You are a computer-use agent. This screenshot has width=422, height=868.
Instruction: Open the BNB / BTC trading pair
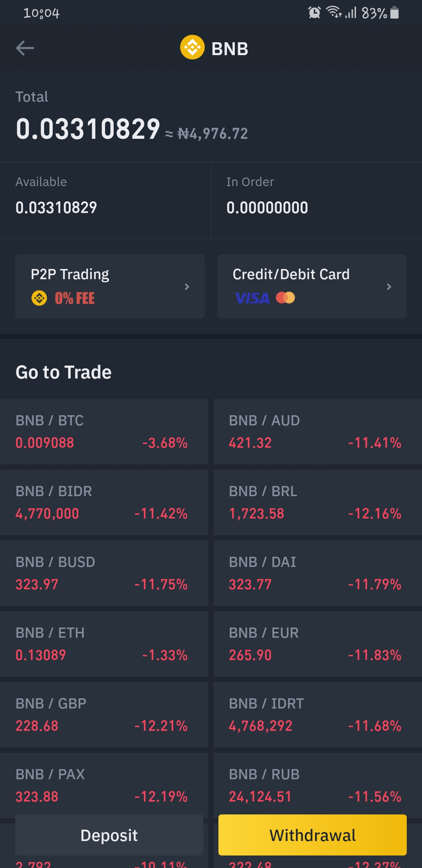tap(104, 432)
